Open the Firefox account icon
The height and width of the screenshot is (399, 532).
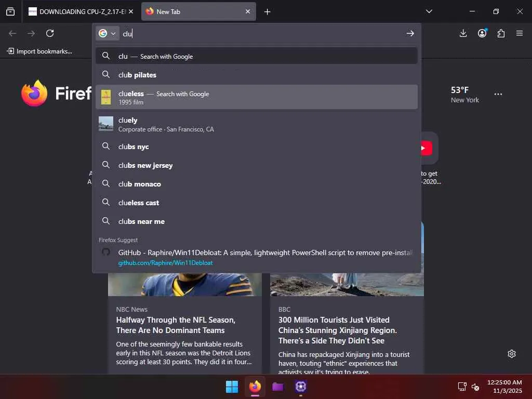pyautogui.click(x=482, y=33)
